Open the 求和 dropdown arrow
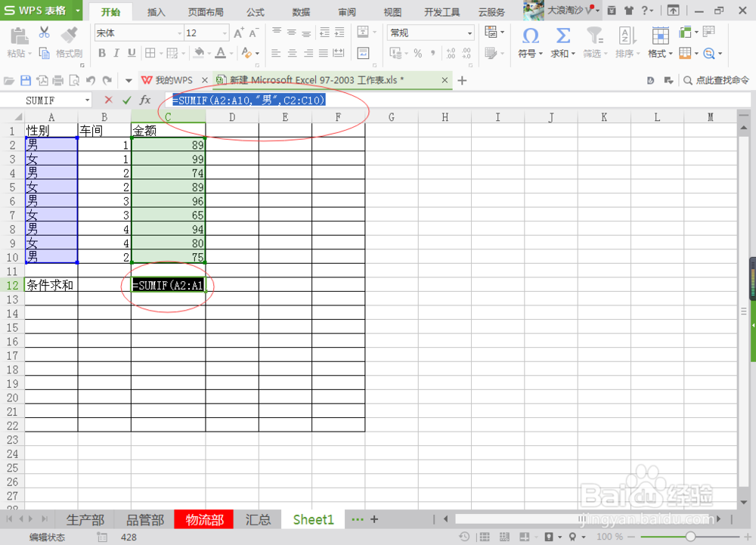756x545 pixels. pos(573,54)
